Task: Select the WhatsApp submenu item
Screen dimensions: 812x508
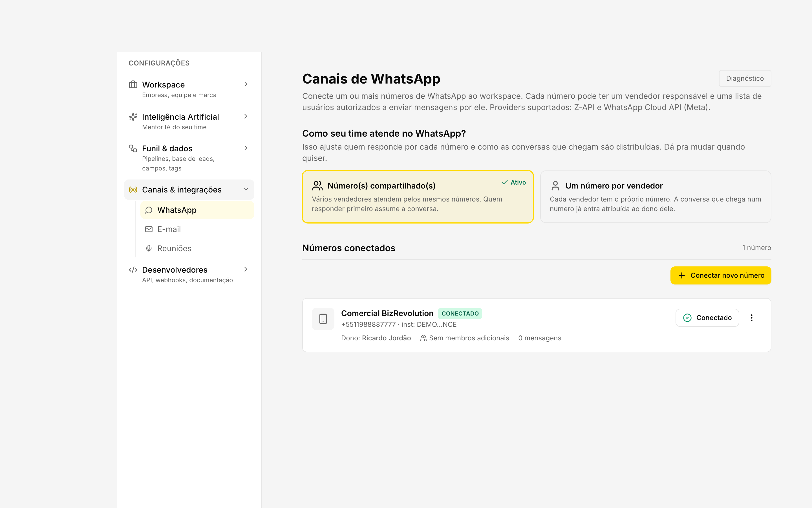Action: coord(197,210)
